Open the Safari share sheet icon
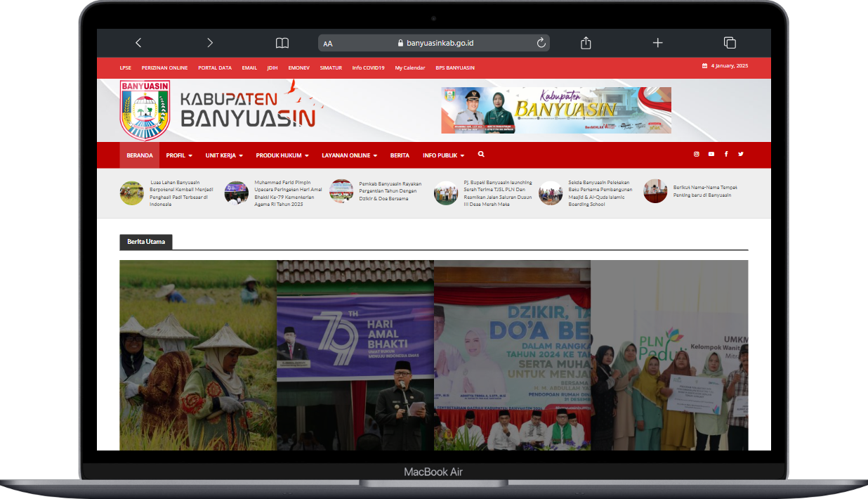Screen dimensions: 868x499 (x=586, y=43)
